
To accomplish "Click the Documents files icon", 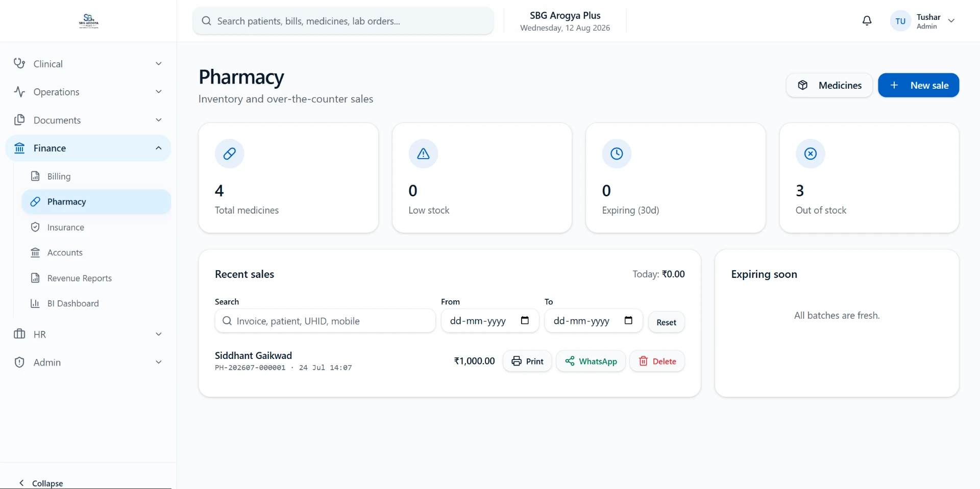I will 19,120.
